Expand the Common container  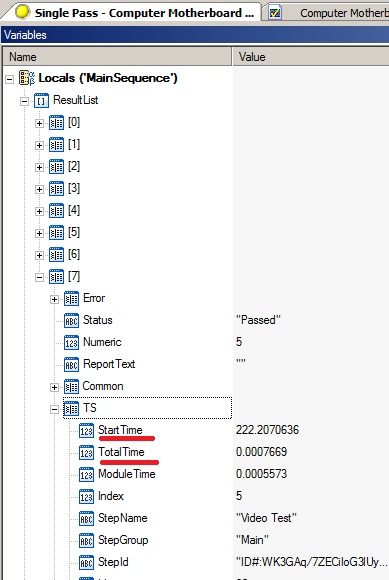click(x=54, y=387)
